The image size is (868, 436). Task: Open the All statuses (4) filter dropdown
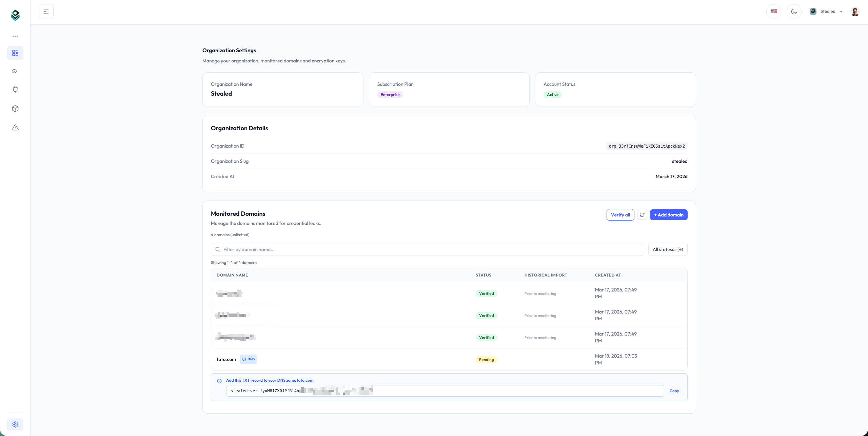[x=667, y=249]
